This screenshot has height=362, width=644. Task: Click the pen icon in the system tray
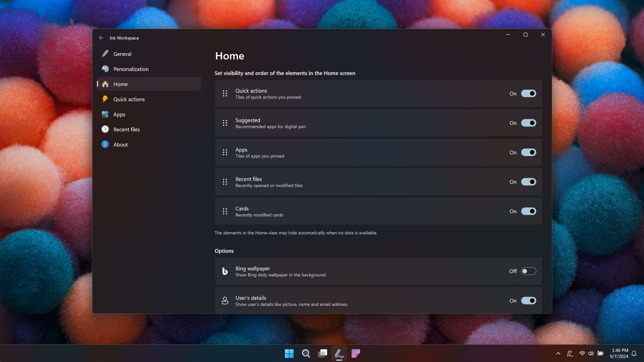(570, 353)
